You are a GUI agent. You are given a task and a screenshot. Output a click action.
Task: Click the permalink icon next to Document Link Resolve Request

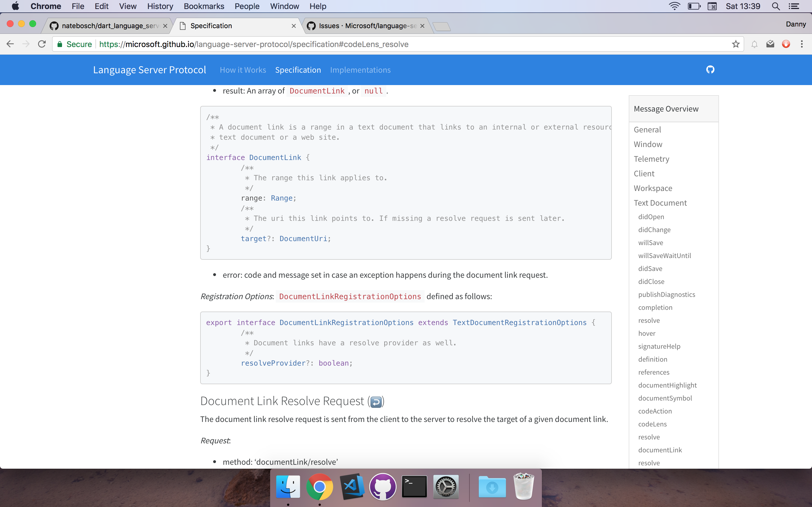coord(376,401)
